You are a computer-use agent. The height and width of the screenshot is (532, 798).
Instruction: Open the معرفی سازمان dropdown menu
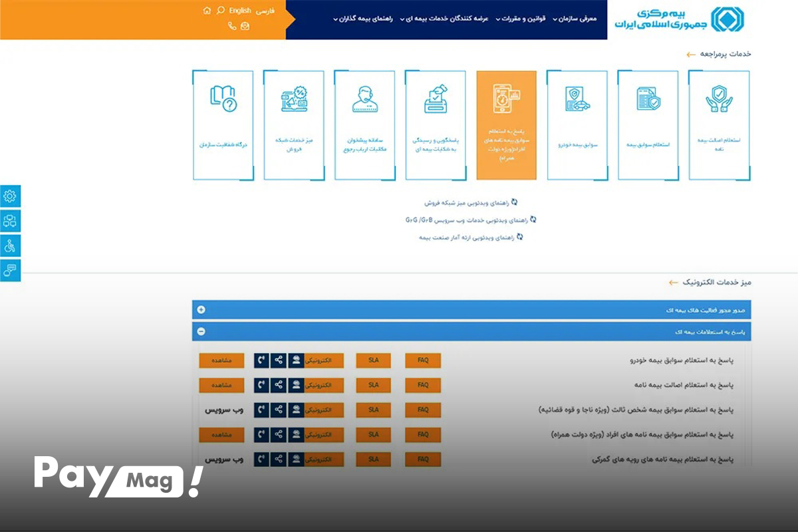(x=574, y=19)
